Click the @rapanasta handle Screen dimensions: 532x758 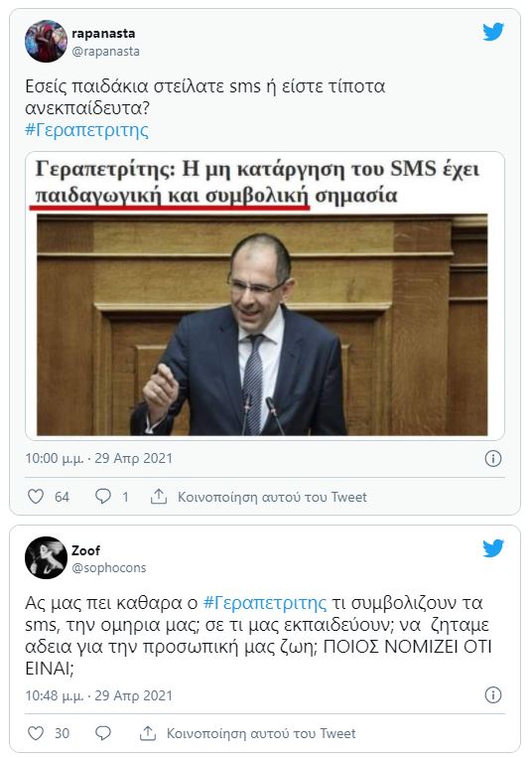click(106, 52)
